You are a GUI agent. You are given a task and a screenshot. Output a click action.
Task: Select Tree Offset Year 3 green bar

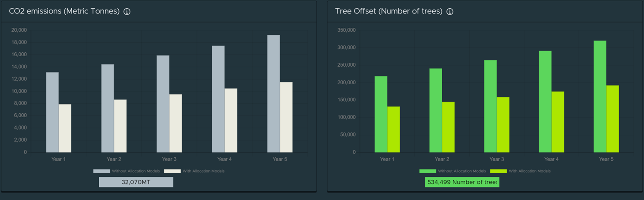491,106
